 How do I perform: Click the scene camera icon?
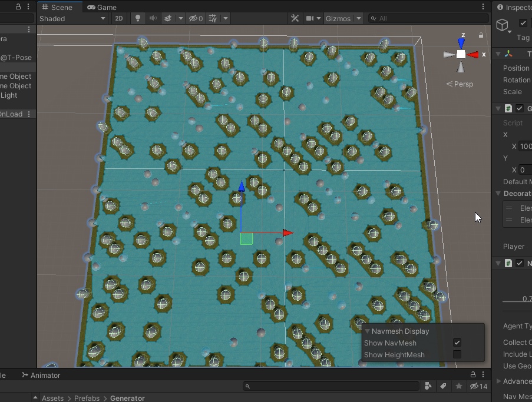tap(310, 19)
